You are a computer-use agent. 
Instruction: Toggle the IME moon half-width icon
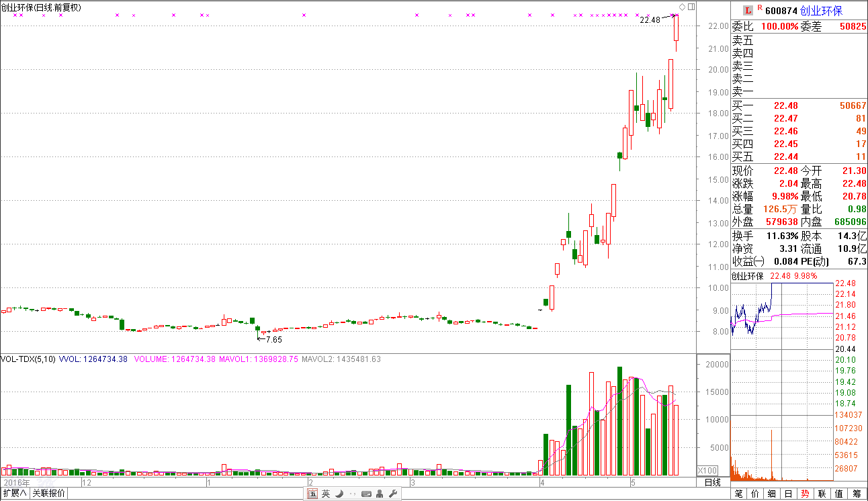coord(339,494)
